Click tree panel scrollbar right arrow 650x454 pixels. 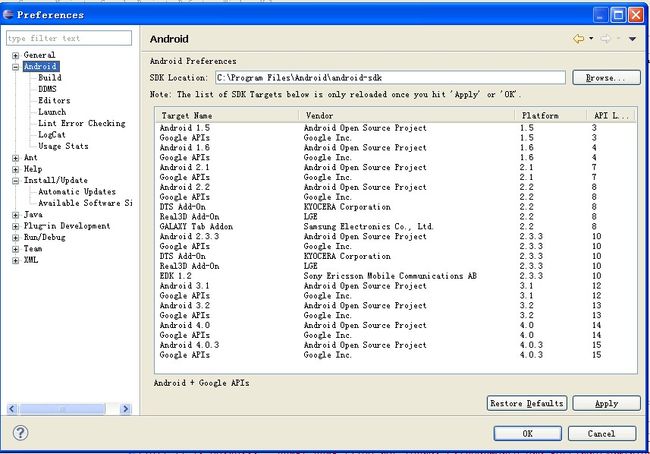coord(125,409)
